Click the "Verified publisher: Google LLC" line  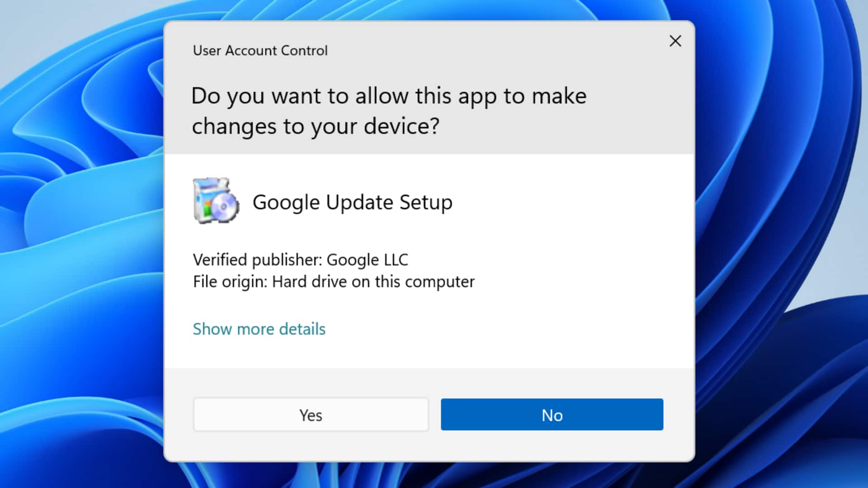[300, 260]
